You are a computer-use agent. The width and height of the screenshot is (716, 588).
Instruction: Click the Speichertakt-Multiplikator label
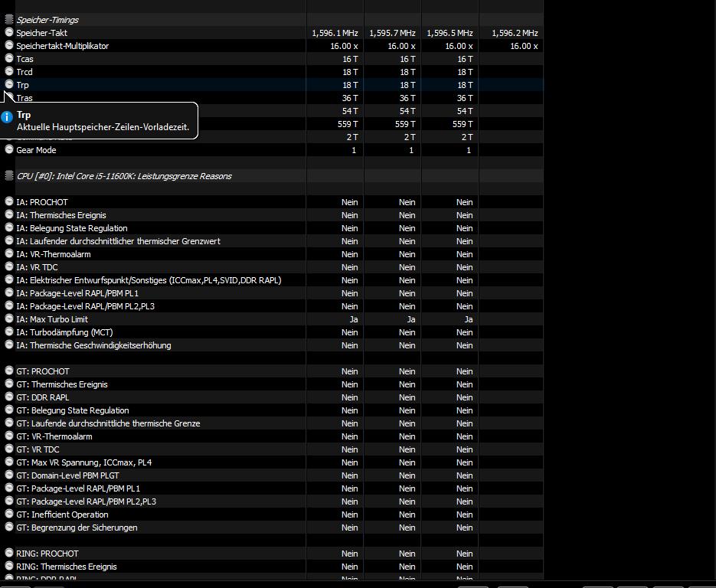(x=63, y=46)
